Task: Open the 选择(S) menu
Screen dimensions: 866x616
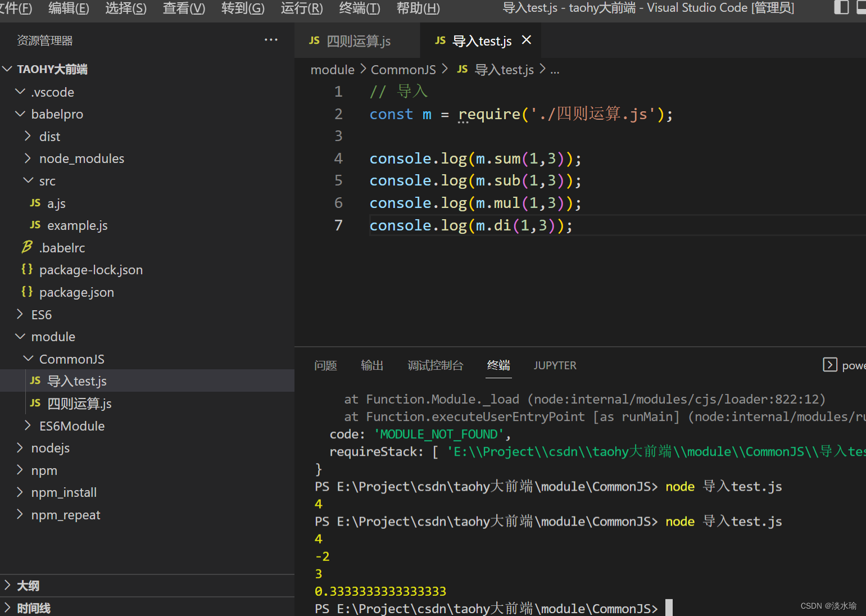Action: tap(126, 8)
